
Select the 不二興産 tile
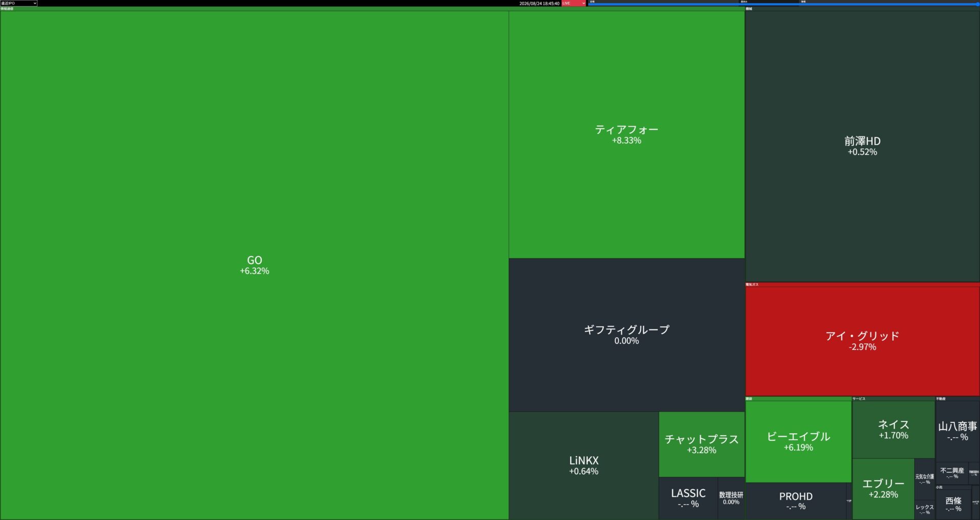[x=952, y=473]
